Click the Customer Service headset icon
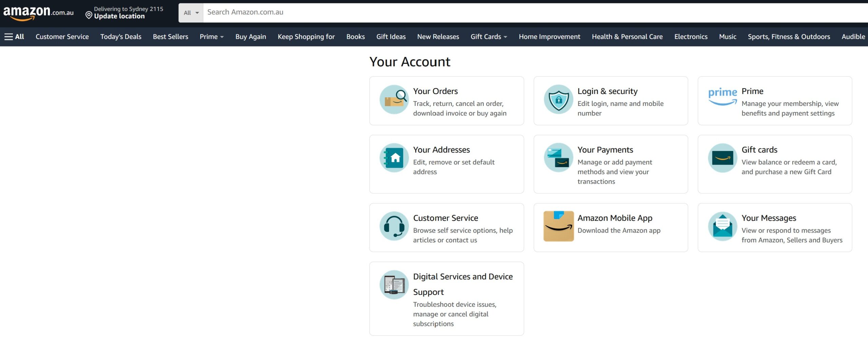The height and width of the screenshot is (338, 868). point(394,226)
